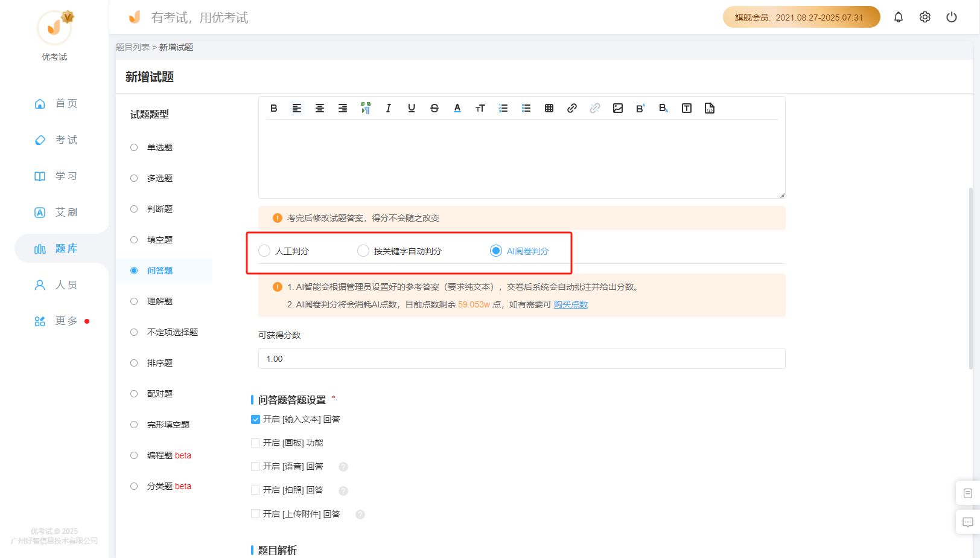This screenshot has height=558, width=980.
Task: Insert a numbered list
Action: [x=503, y=108]
